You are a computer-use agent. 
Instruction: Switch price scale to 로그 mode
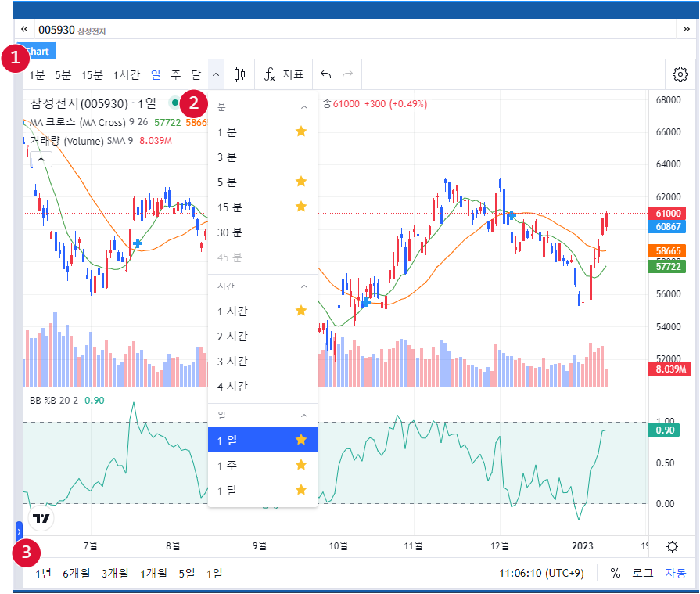click(643, 573)
